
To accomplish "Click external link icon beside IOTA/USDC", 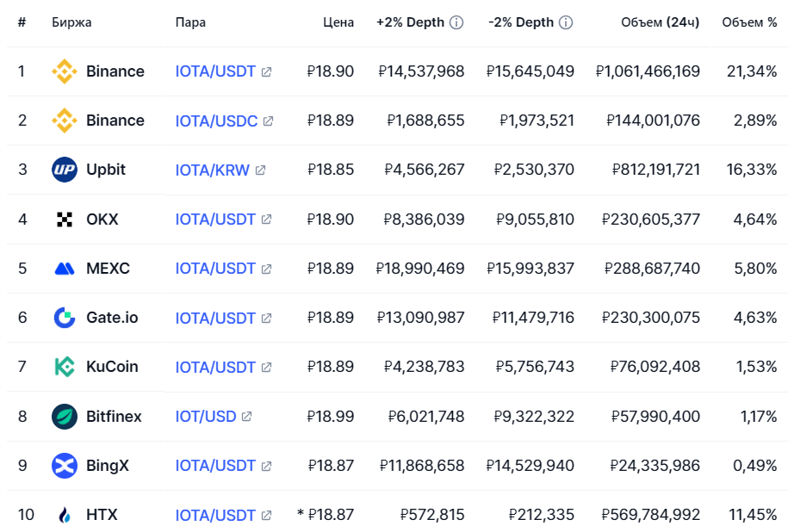I will pyautogui.click(x=269, y=121).
